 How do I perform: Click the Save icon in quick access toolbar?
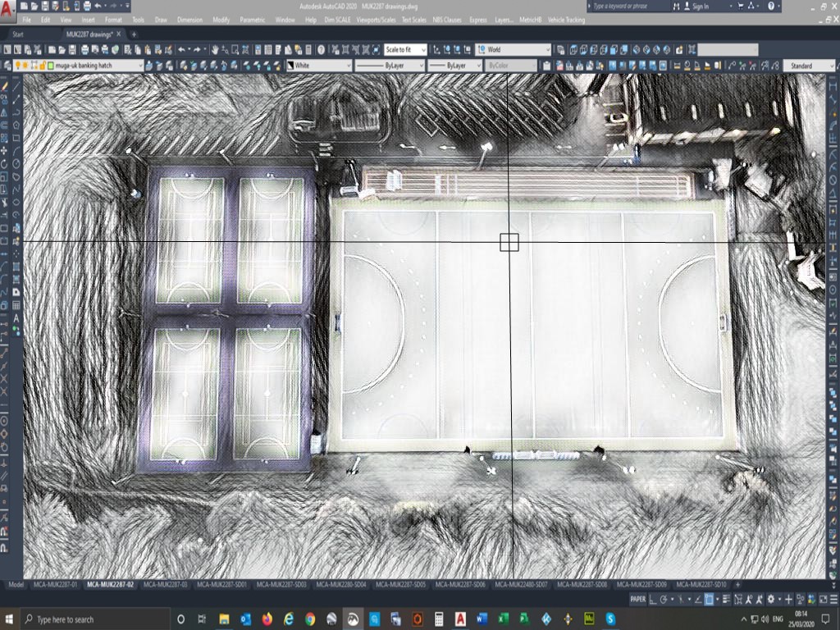pyautogui.click(x=45, y=7)
